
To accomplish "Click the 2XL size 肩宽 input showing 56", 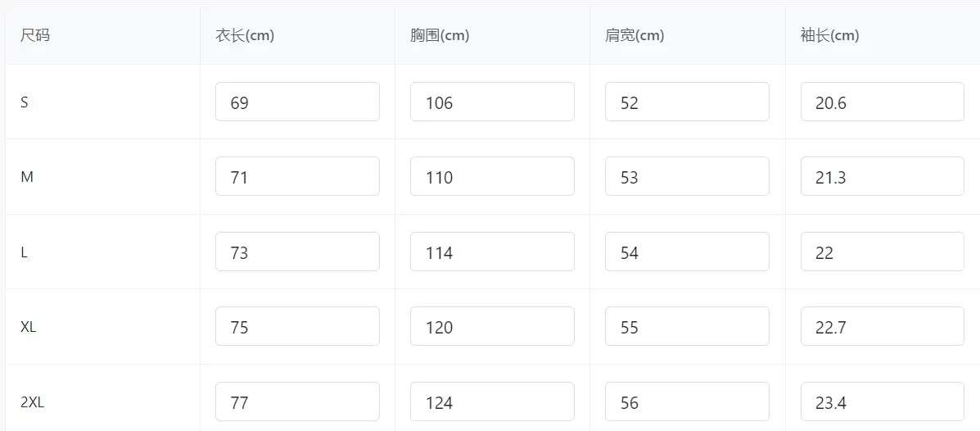I will point(687,402).
